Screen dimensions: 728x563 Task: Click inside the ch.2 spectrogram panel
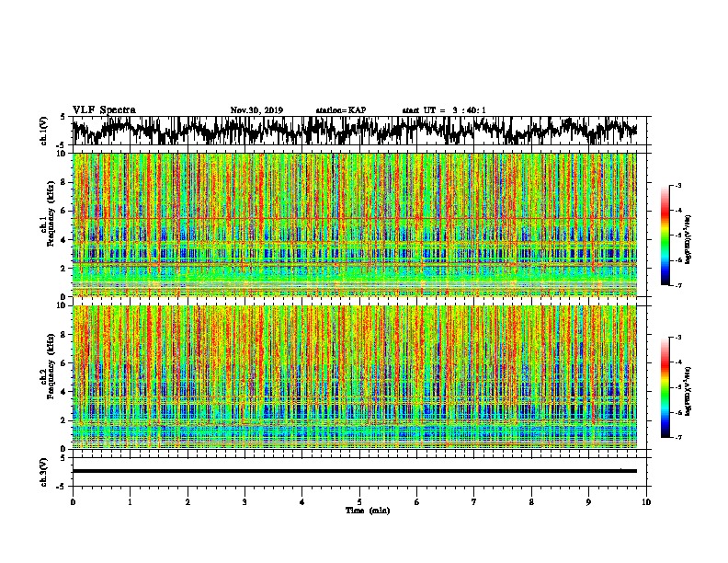click(354, 377)
